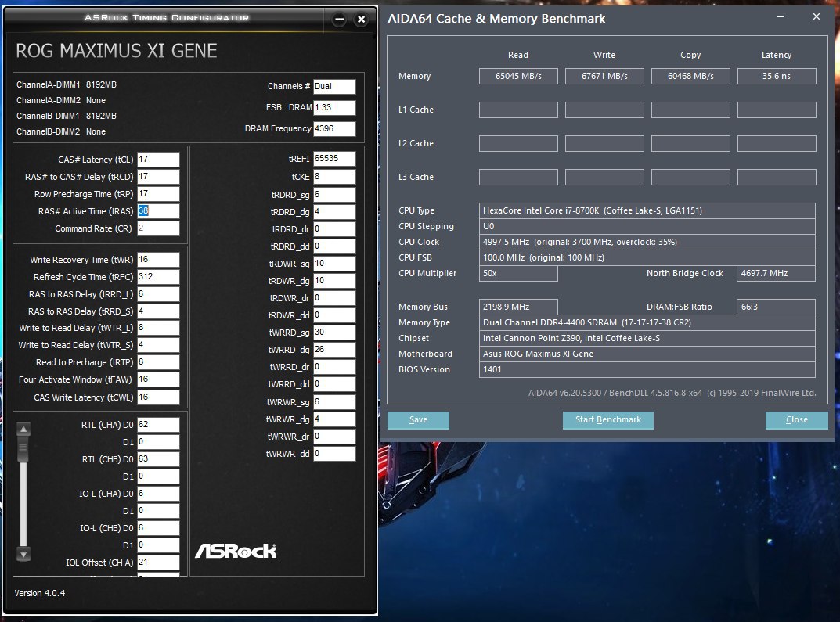Click the Motherboard value field
This screenshot has height=622, width=840.
tap(647, 354)
